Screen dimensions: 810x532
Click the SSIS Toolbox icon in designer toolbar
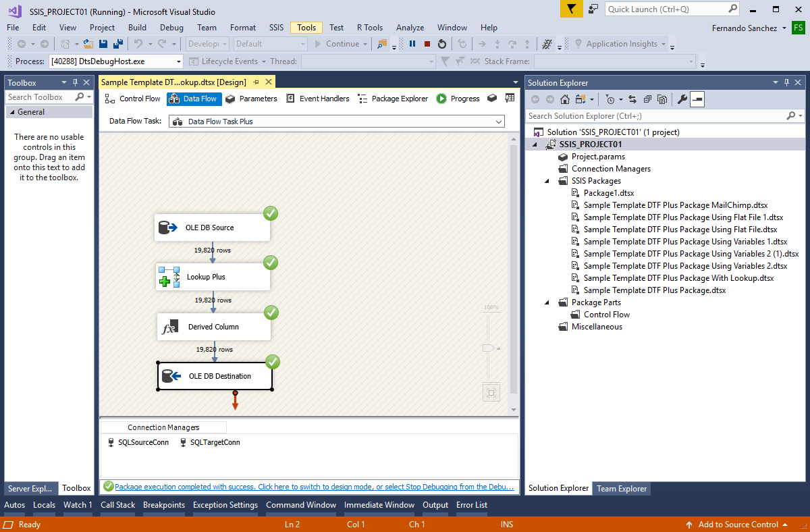pyautogui.click(x=492, y=99)
